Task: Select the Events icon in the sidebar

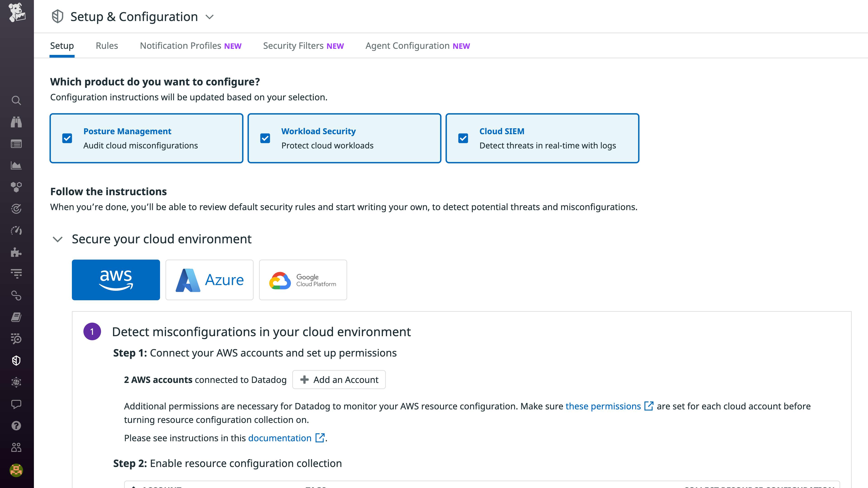Action: pyautogui.click(x=17, y=144)
